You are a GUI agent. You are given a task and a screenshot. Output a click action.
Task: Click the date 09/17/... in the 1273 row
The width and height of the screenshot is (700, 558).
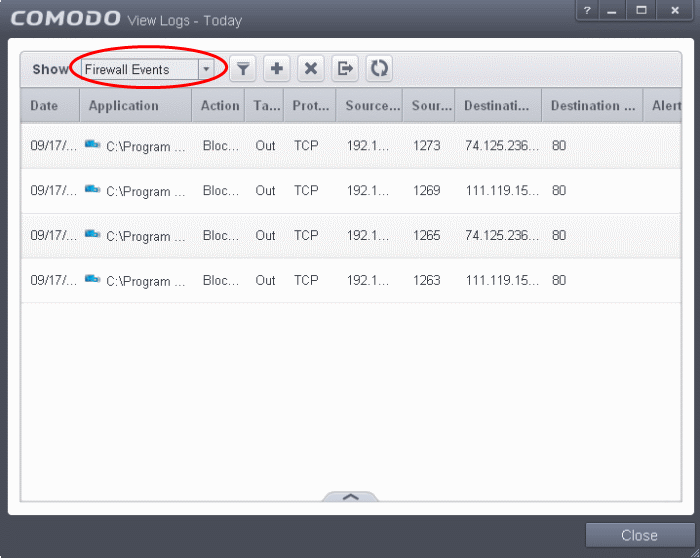click(53, 146)
